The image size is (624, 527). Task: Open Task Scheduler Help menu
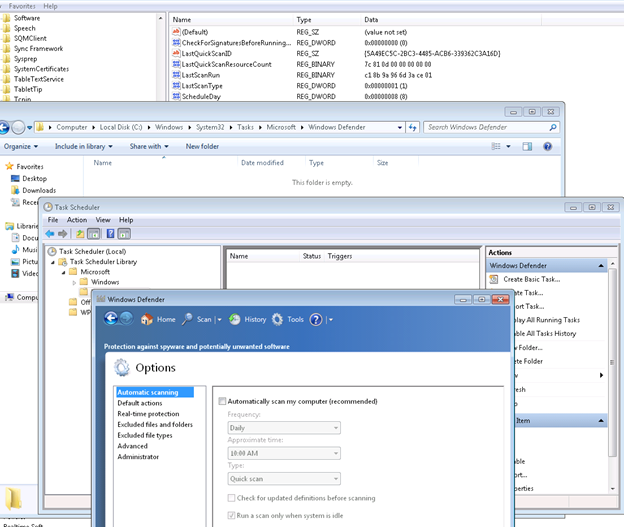coord(126,220)
